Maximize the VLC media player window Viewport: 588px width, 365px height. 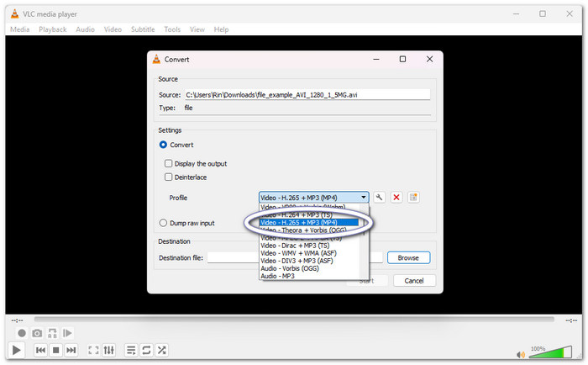[x=543, y=13]
